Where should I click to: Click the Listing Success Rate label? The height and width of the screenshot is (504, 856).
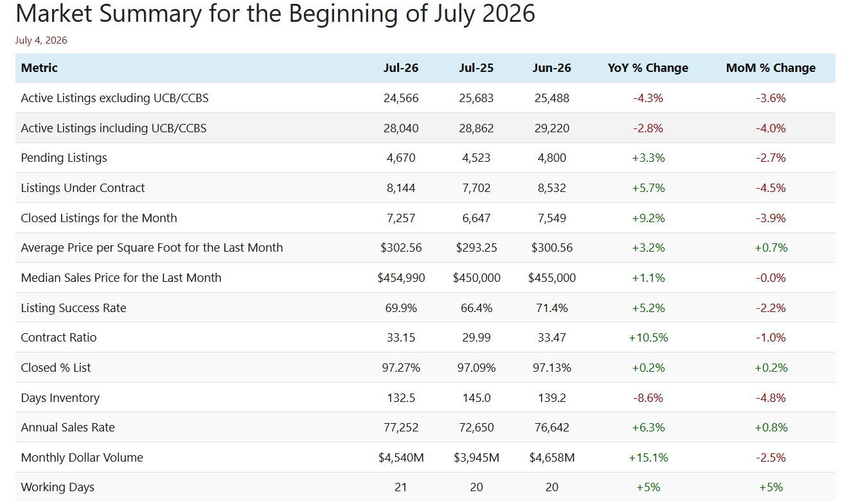(74, 308)
